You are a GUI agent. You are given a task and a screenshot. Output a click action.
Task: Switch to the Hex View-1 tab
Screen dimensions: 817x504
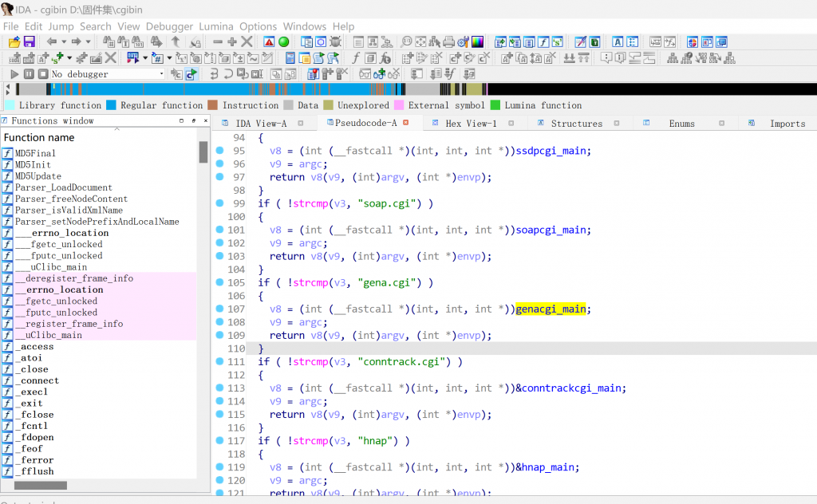click(x=470, y=124)
